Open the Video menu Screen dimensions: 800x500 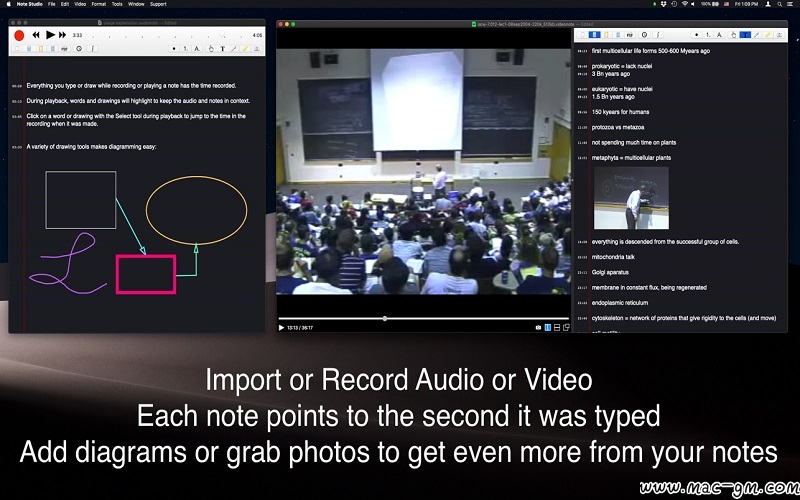coord(80,4)
